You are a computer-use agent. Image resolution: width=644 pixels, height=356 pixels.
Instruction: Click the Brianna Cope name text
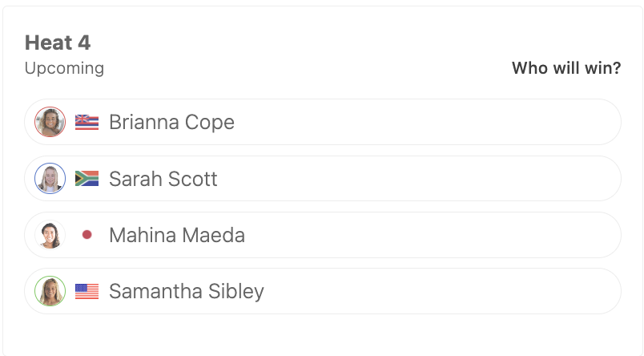(x=171, y=122)
